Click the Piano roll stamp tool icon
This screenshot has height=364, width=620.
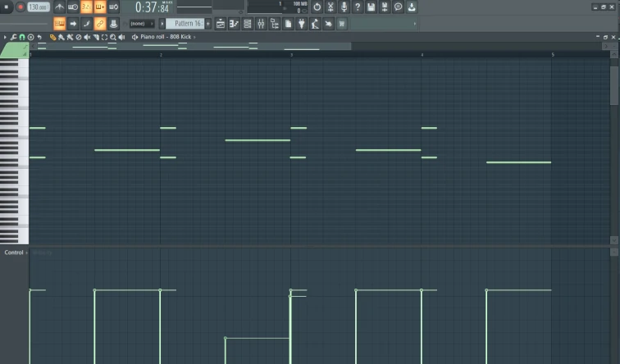[31, 37]
